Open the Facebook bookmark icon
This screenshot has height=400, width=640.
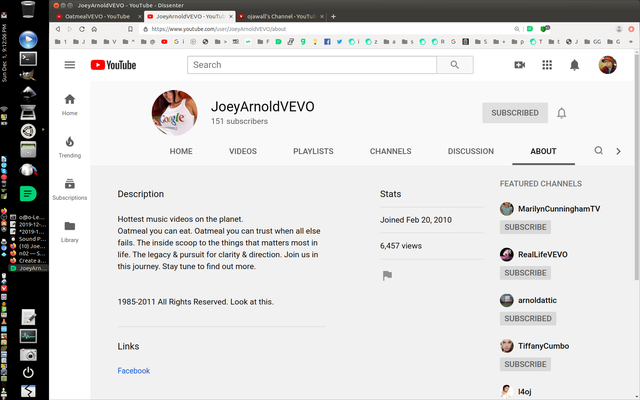coord(327,42)
